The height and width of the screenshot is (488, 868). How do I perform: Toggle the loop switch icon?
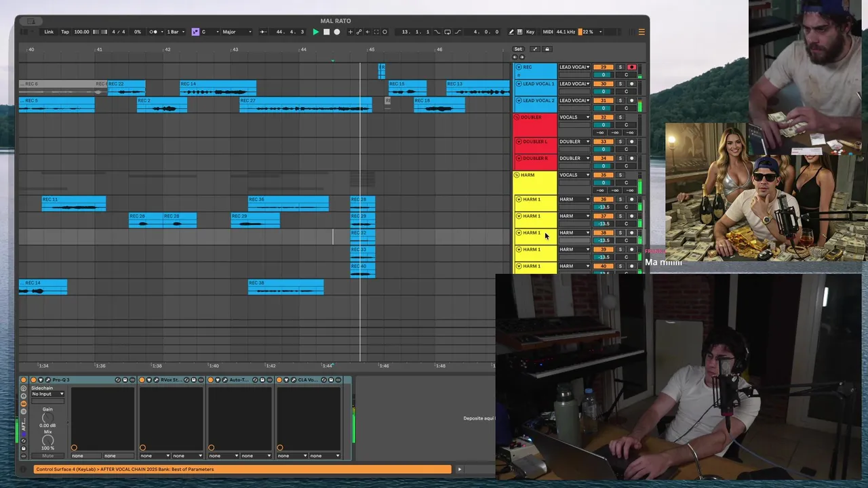tap(447, 32)
